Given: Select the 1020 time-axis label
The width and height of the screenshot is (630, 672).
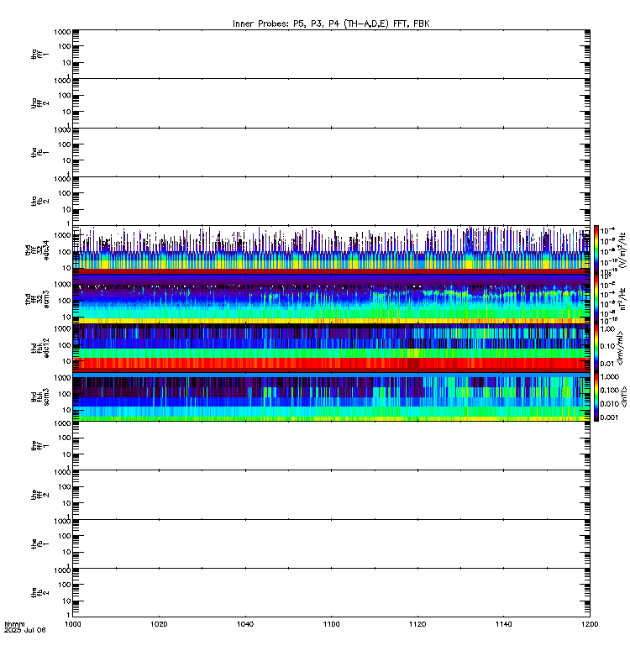Looking at the screenshot, I should tap(159, 624).
